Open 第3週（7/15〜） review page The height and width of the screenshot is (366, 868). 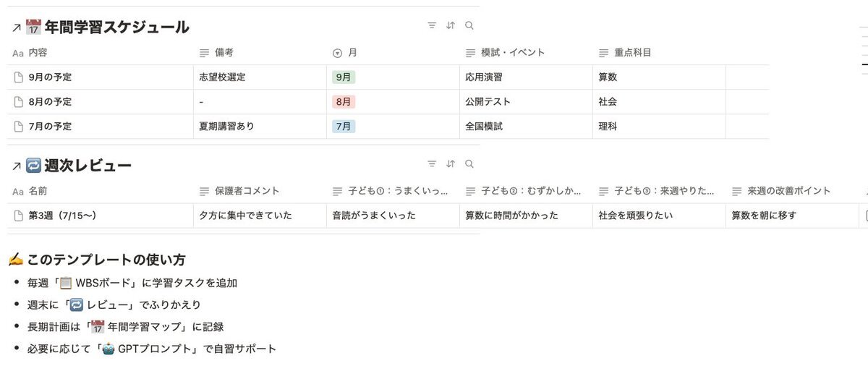(63, 216)
